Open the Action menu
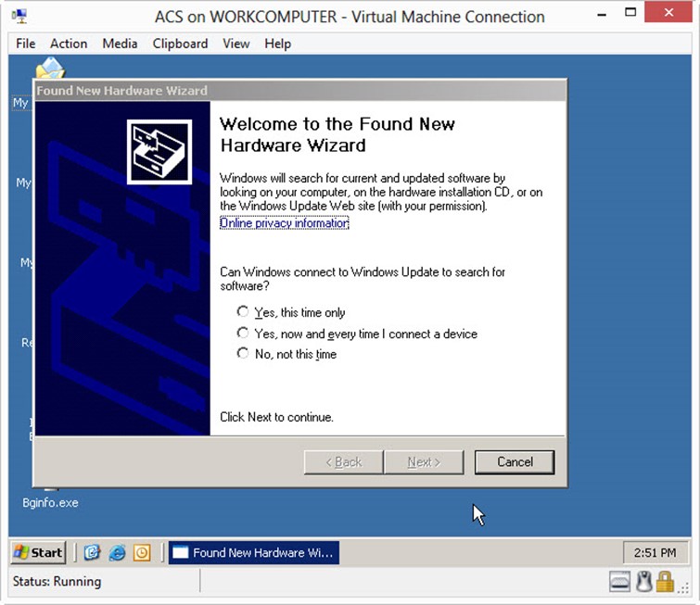Viewport: 700px width, 605px height. coord(69,44)
